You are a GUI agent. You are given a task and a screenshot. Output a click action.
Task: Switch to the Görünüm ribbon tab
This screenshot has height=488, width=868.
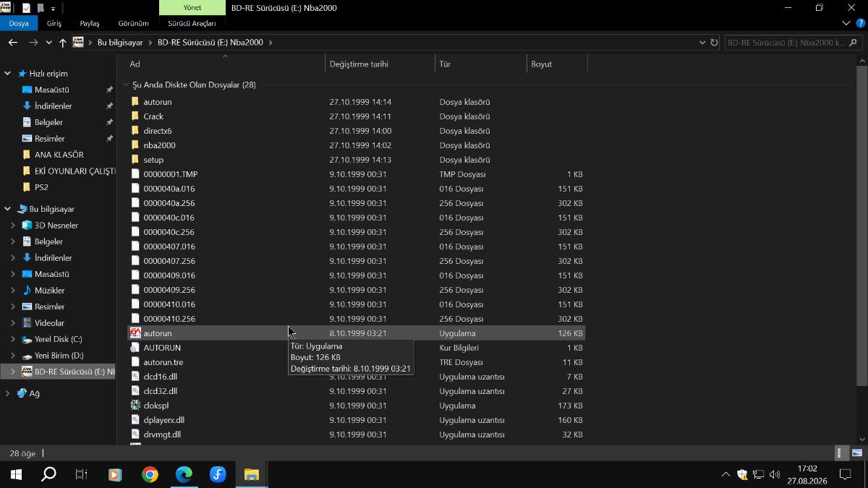click(x=133, y=23)
